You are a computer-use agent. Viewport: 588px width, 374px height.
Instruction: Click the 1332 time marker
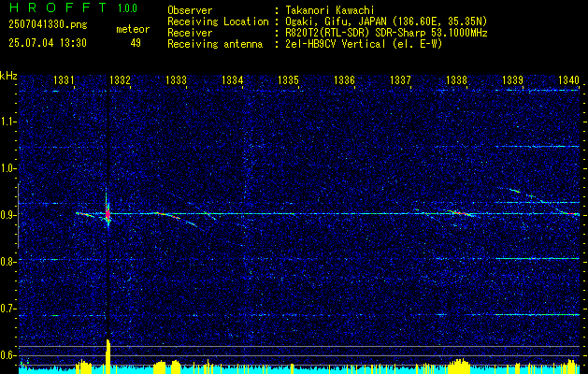pyautogui.click(x=120, y=79)
